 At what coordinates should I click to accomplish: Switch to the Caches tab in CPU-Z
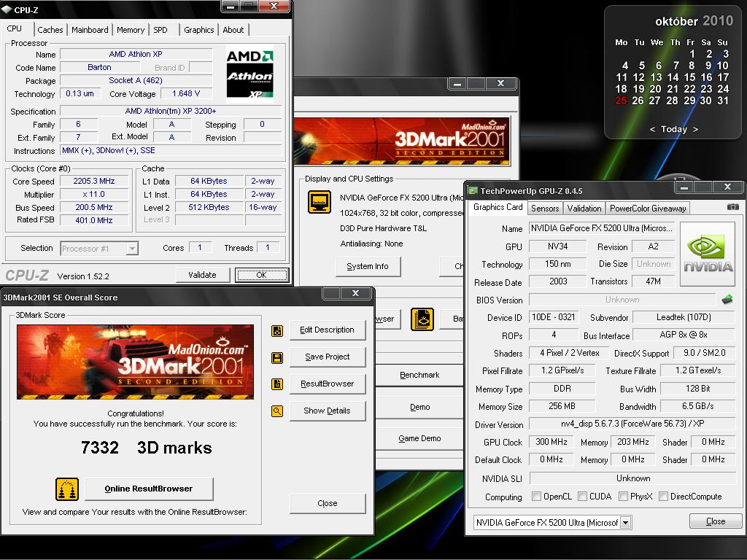(50, 29)
